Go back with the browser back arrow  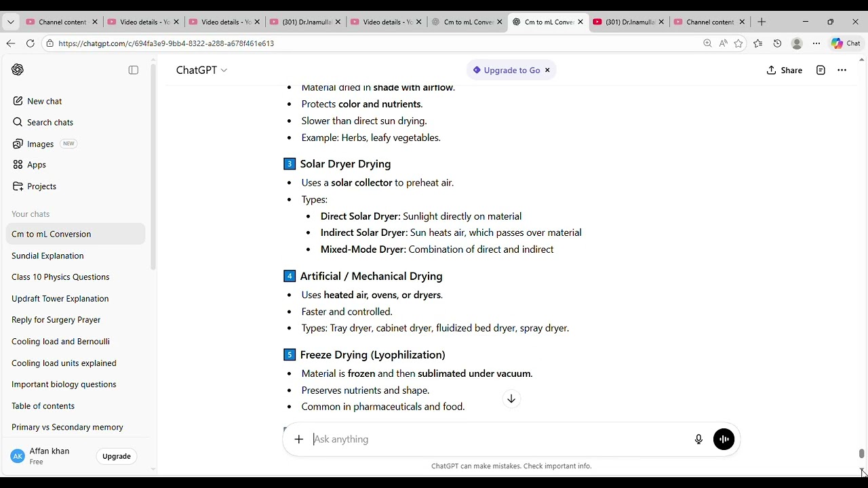(x=10, y=43)
